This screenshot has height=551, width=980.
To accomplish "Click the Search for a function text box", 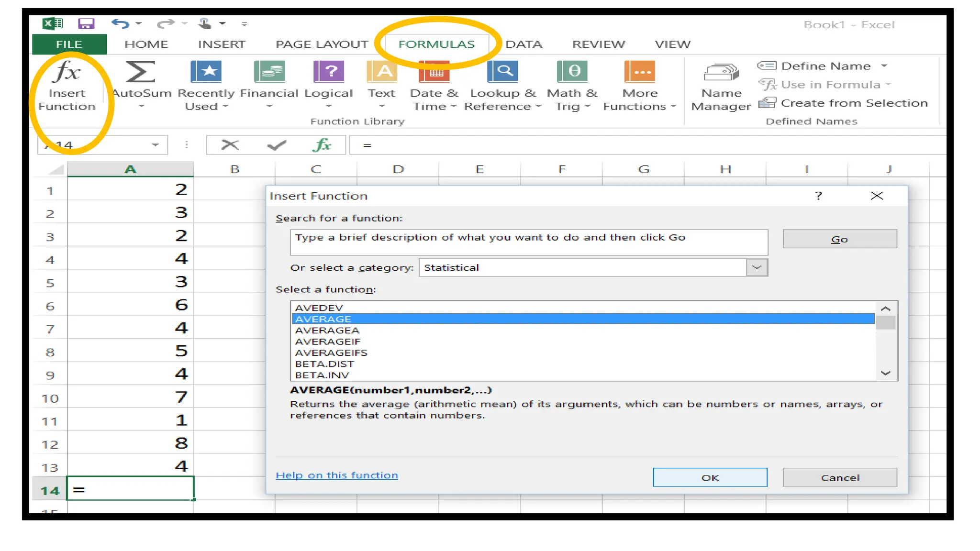I will [x=528, y=242].
